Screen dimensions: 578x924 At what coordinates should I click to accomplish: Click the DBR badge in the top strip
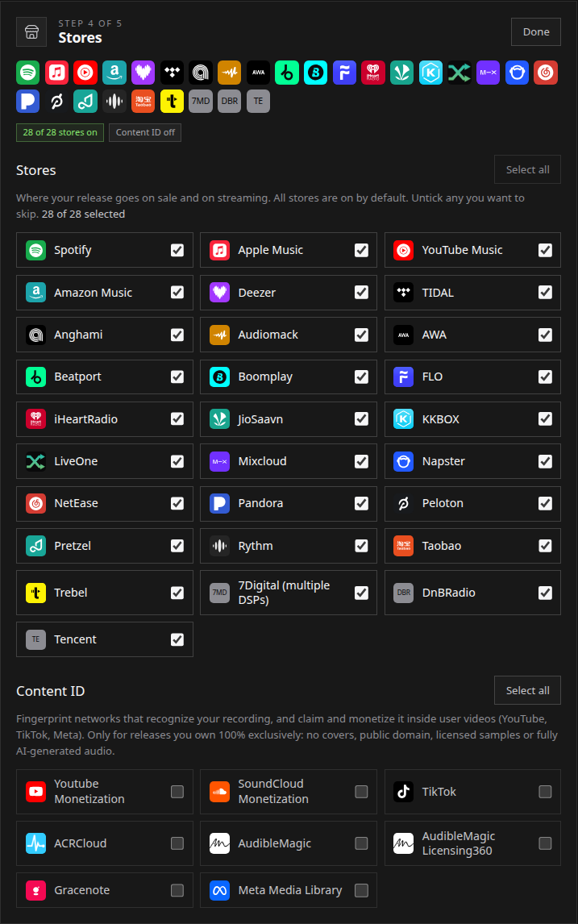point(229,101)
